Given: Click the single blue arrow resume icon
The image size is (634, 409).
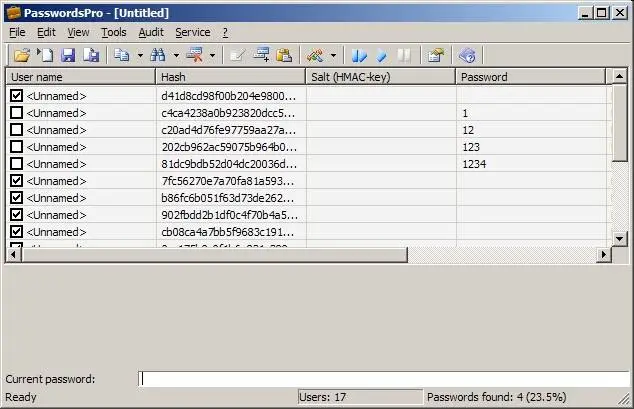Looking at the screenshot, I should coord(382,55).
